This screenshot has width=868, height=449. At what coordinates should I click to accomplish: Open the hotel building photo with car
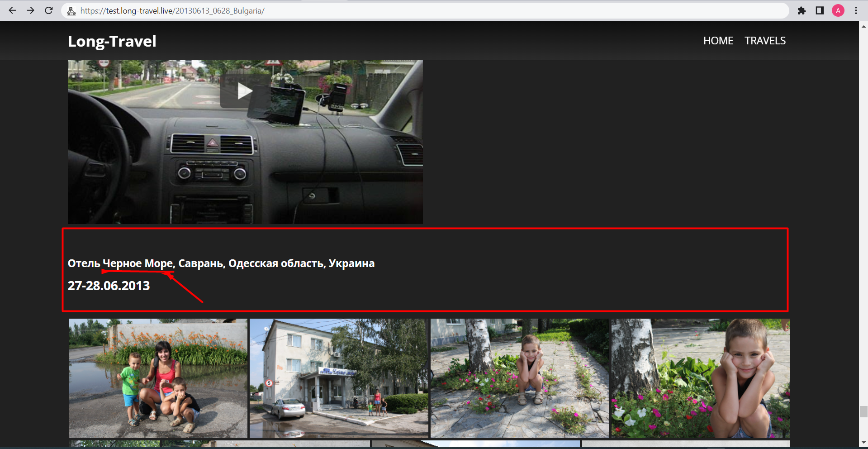coord(338,378)
